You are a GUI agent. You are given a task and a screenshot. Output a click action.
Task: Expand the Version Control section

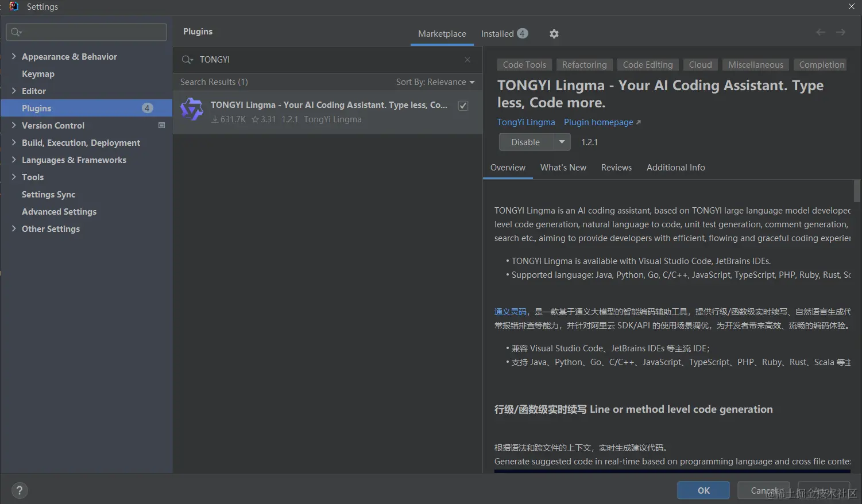click(14, 125)
